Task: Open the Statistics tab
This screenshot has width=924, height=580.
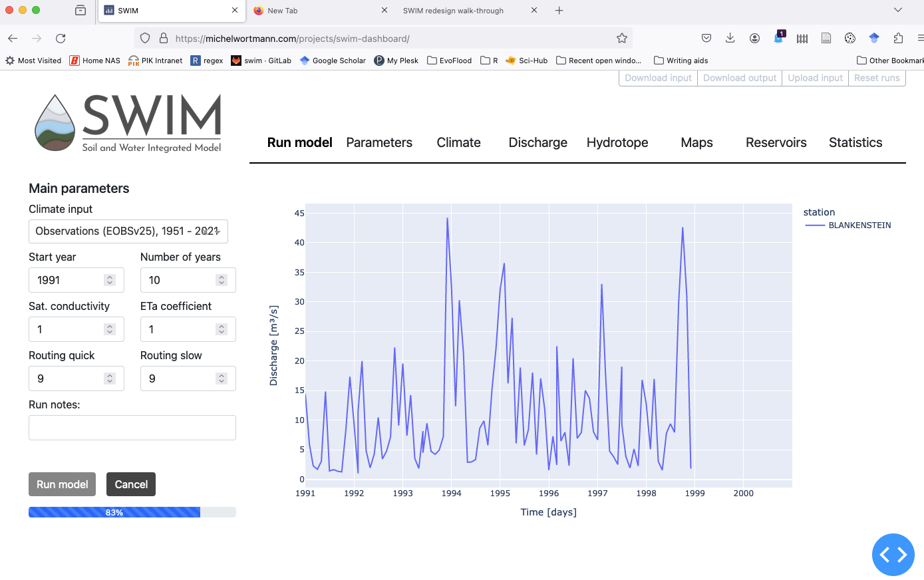Action: click(855, 142)
